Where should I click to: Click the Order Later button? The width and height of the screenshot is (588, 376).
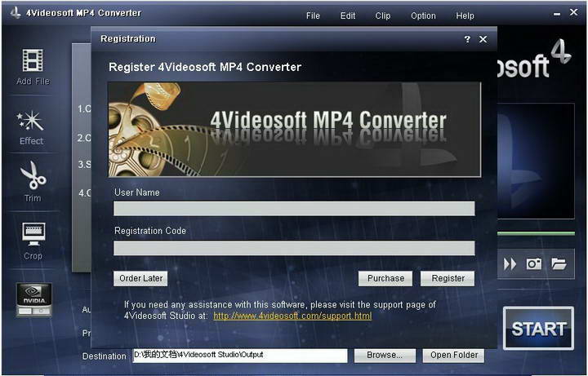point(140,279)
